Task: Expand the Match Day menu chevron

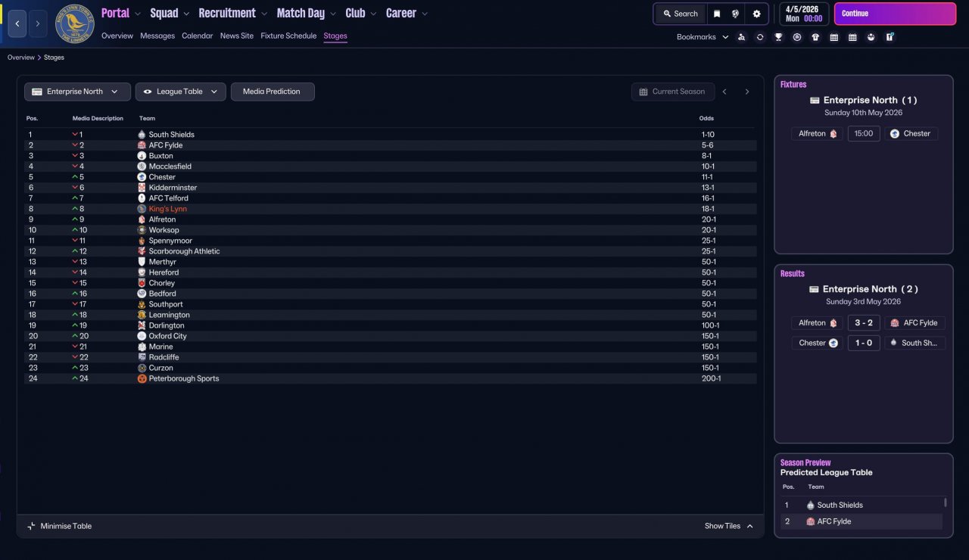Action: click(x=334, y=14)
